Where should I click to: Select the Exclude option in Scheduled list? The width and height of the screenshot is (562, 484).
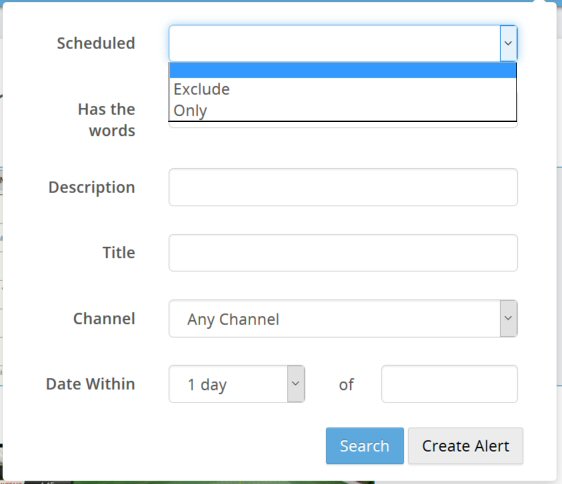342,89
